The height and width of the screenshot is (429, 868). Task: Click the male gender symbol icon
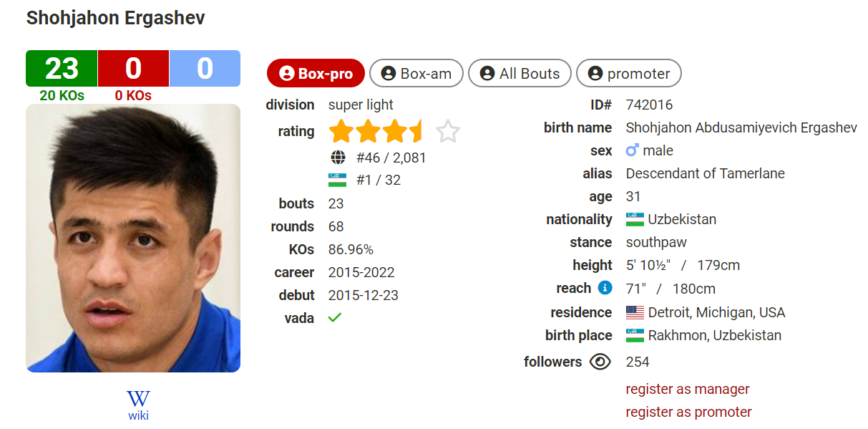(632, 150)
